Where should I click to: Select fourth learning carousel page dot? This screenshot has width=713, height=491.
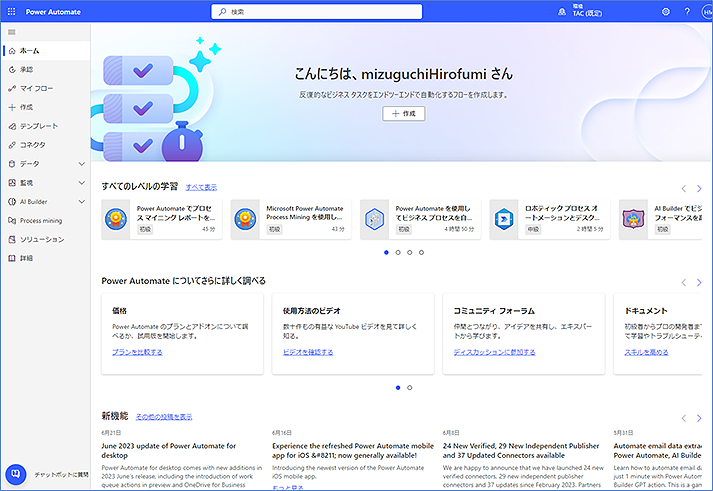[422, 252]
